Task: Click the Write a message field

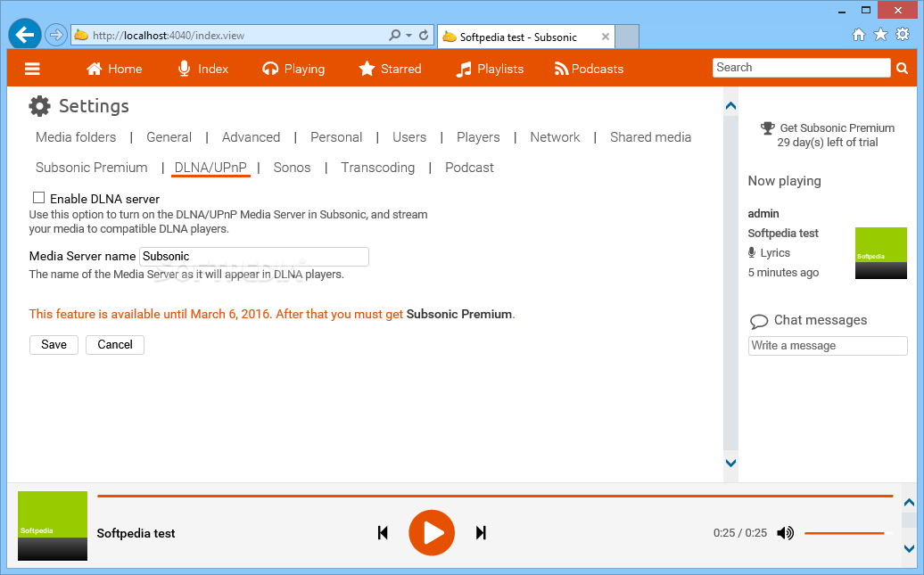Action: 828,346
